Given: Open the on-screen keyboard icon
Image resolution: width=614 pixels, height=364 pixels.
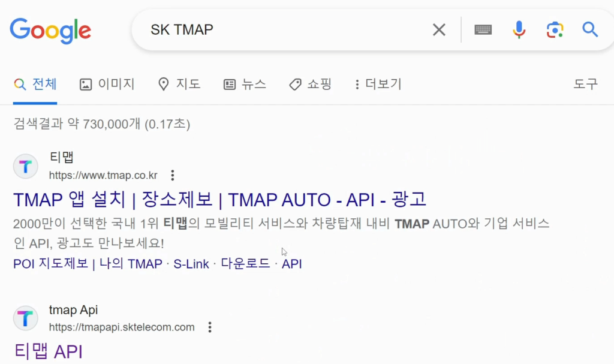Looking at the screenshot, I should click(x=482, y=29).
